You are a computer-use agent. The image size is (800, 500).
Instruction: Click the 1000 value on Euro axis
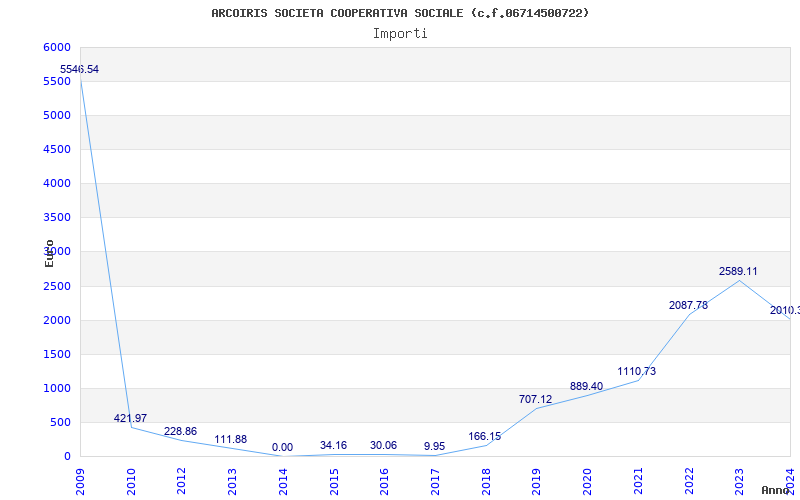57,388
